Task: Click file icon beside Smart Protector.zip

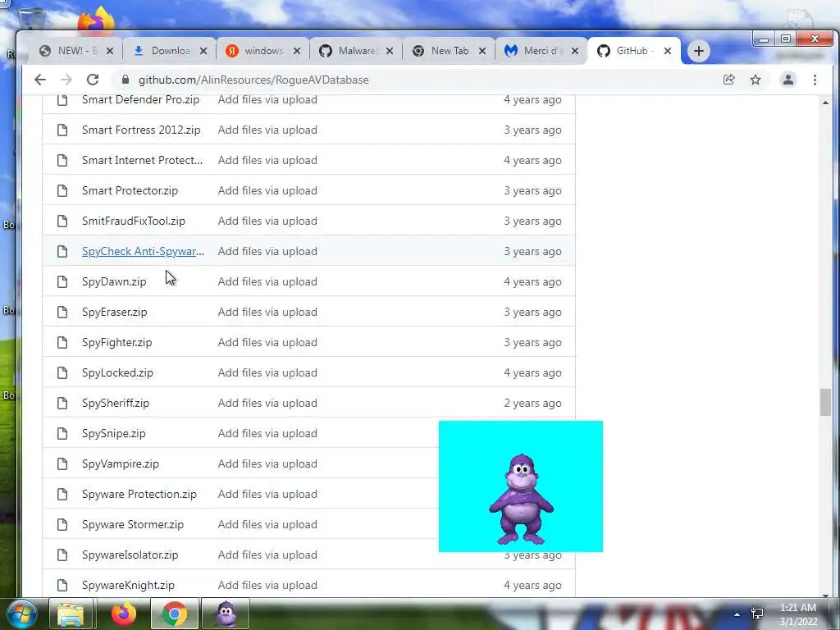Action: click(62, 190)
